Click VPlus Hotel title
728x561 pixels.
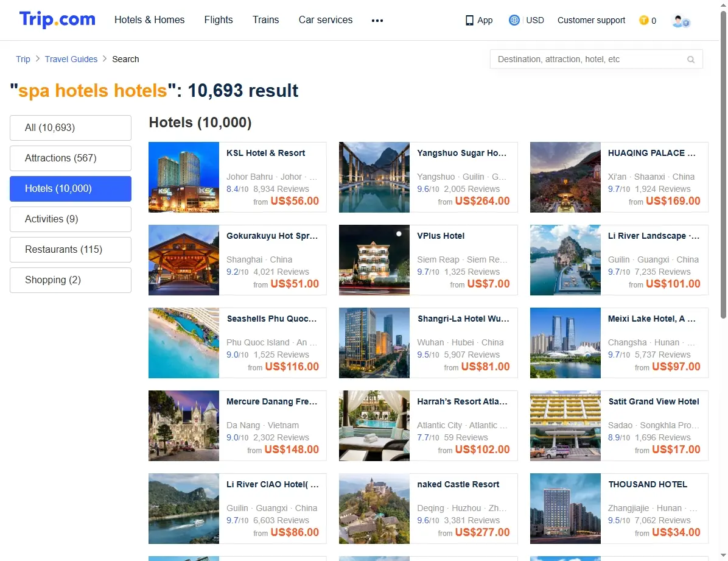tap(441, 236)
